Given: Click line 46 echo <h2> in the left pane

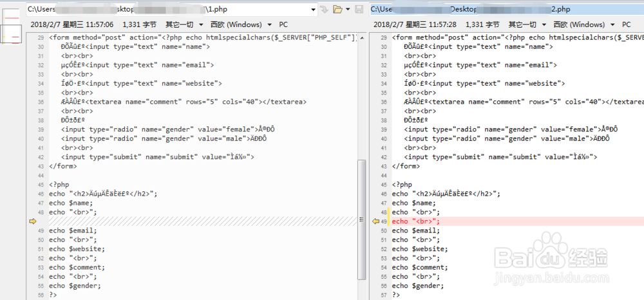Looking at the screenshot, I should click(x=103, y=194).
